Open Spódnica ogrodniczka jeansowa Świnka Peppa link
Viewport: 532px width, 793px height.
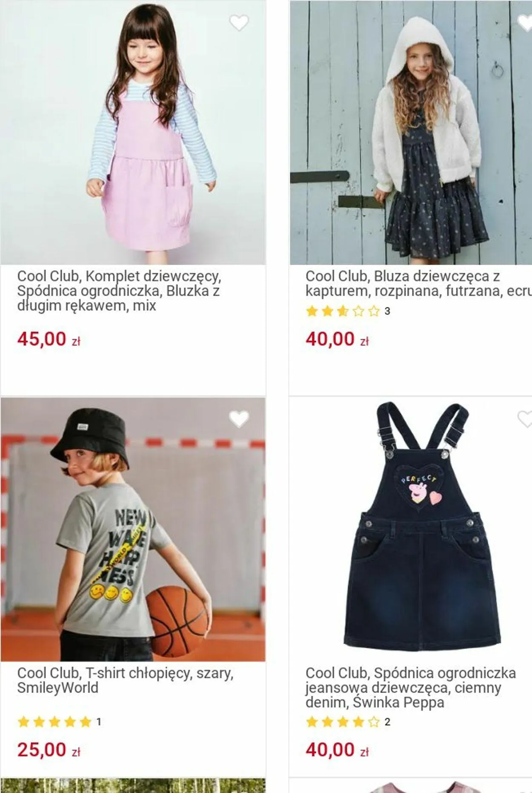click(x=411, y=687)
